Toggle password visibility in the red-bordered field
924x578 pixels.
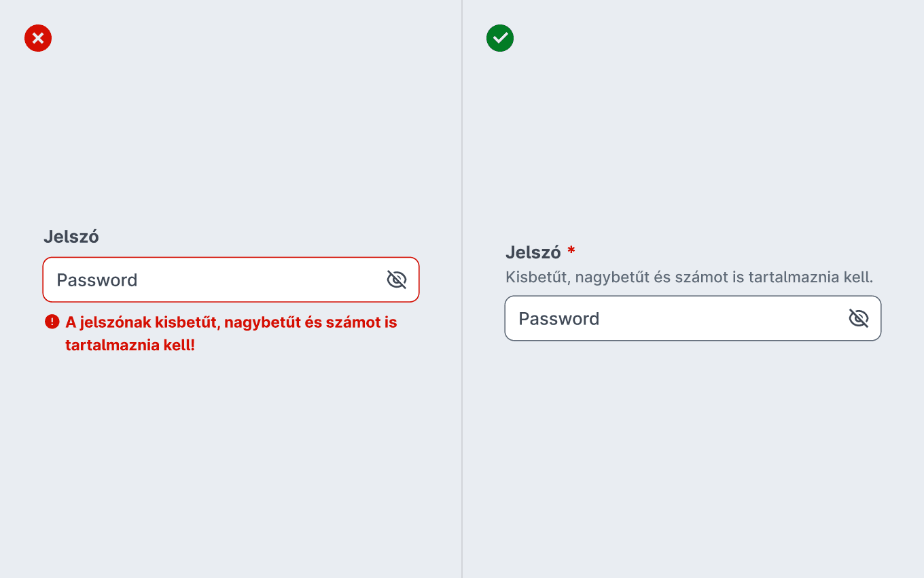[x=396, y=279]
